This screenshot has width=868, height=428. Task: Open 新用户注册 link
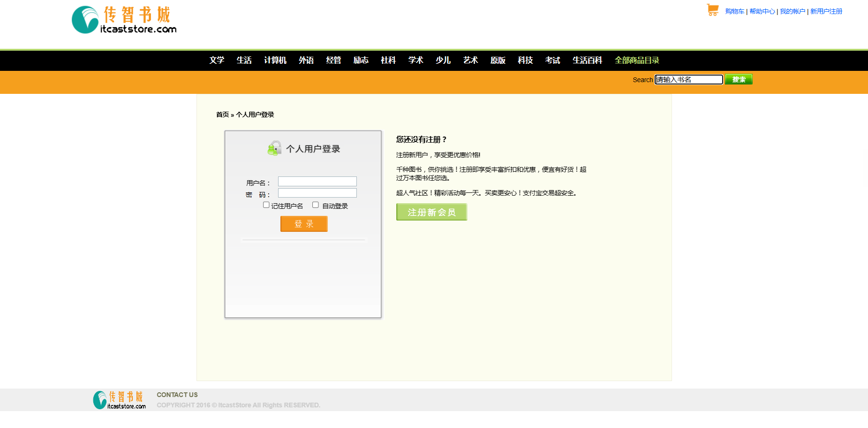coord(826,11)
